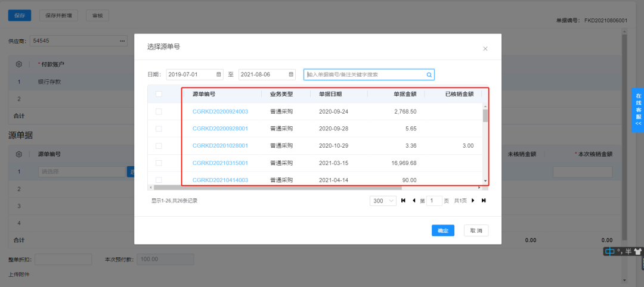Open link CGRKD20200924003
This screenshot has width=644, height=287.
[x=220, y=111]
